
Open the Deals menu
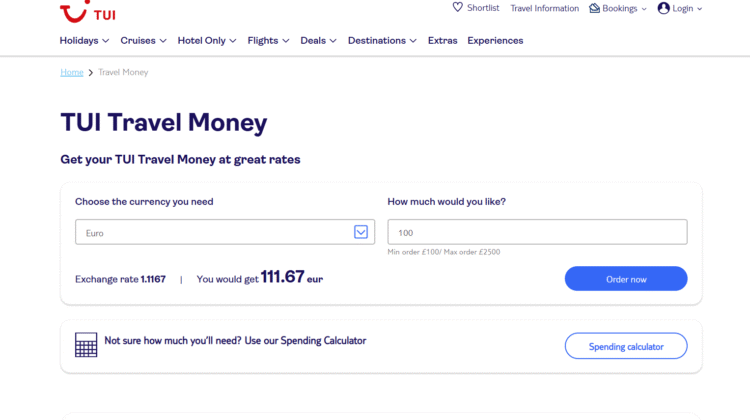click(x=318, y=41)
